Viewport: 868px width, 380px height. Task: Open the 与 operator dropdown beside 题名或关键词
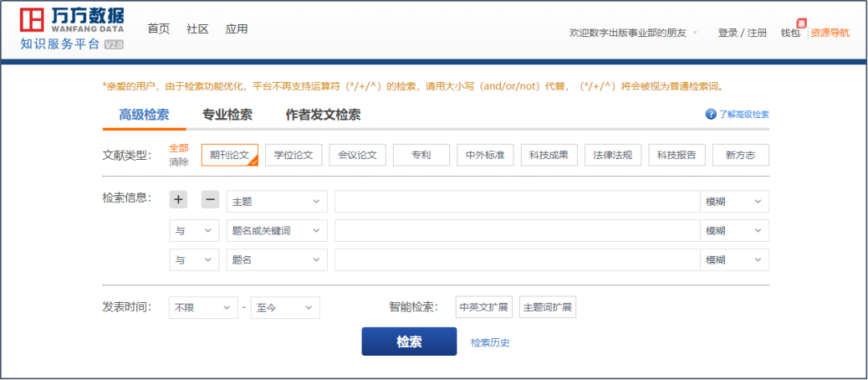194,231
